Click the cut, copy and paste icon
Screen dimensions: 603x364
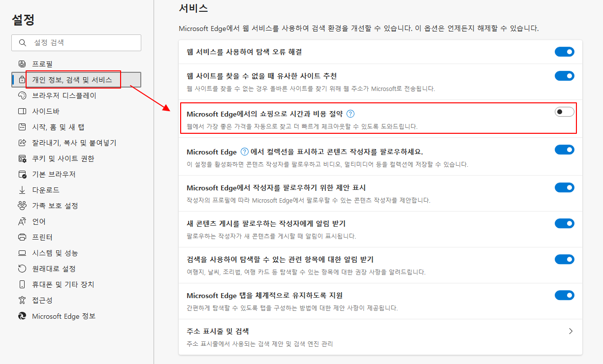coord(22,143)
